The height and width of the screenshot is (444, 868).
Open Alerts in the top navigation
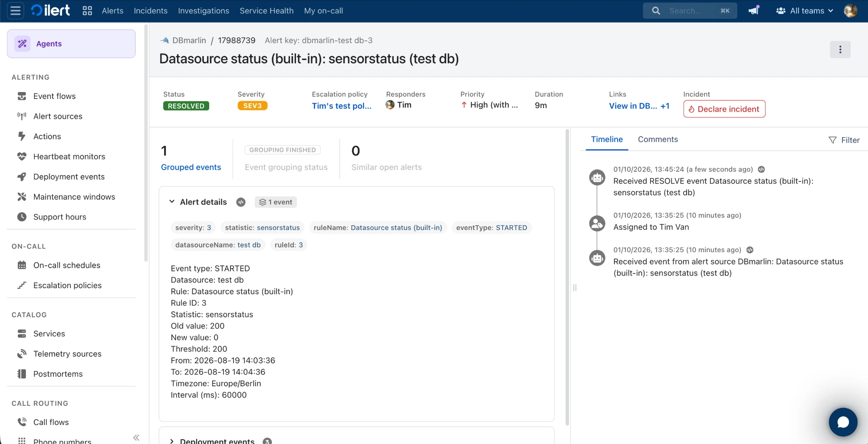click(x=112, y=11)
